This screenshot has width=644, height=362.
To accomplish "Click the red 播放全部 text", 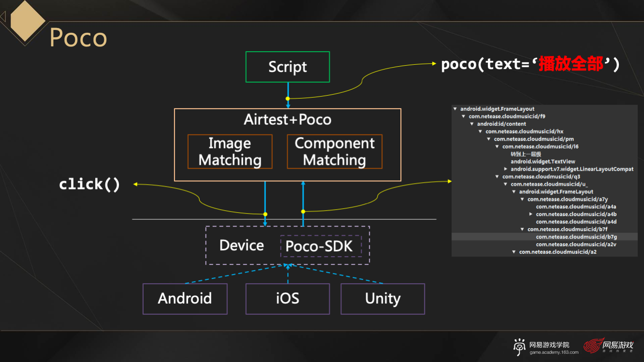I will coord(571,64).
